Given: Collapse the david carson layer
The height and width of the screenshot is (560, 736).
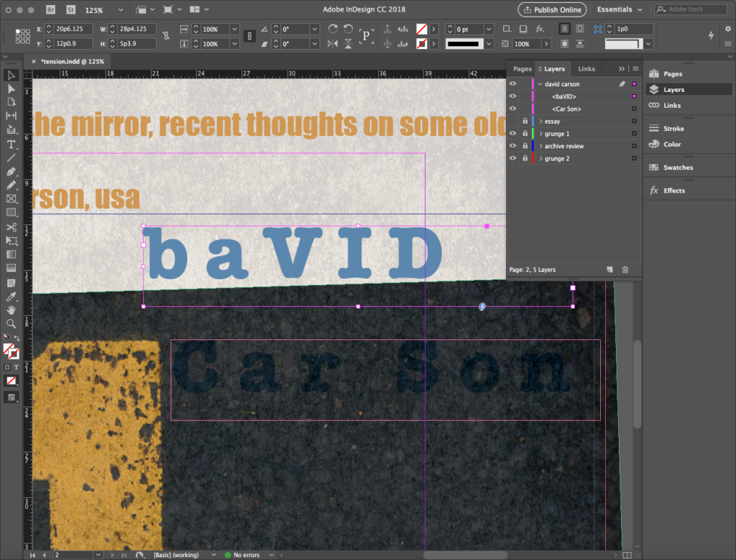Looking at the screenshot, I should tap(540, 84).
